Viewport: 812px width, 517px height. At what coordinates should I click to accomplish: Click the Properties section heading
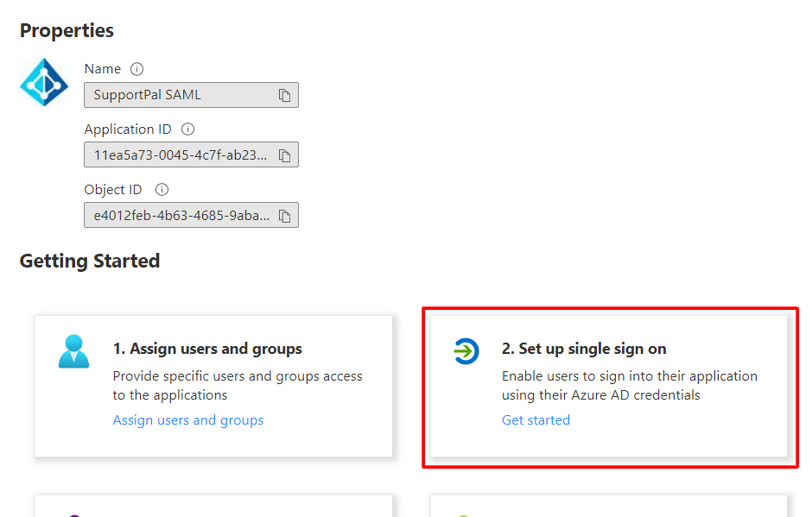coord(67,30)
